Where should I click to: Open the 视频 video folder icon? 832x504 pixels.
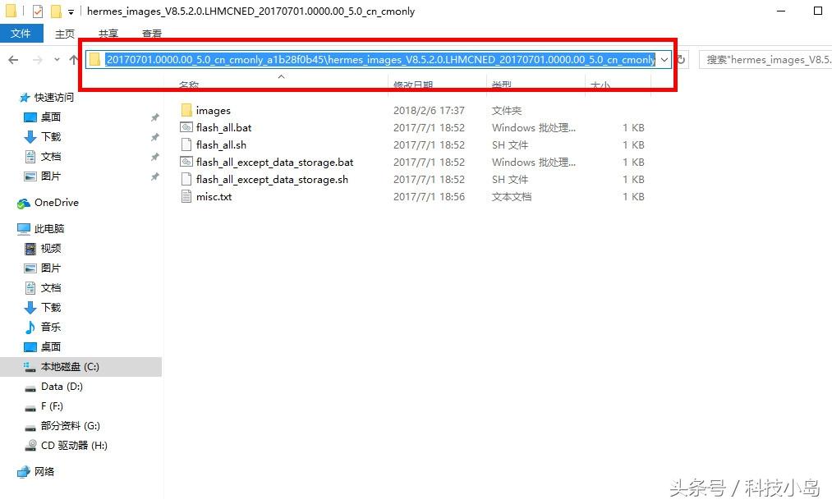click(30, 249)
